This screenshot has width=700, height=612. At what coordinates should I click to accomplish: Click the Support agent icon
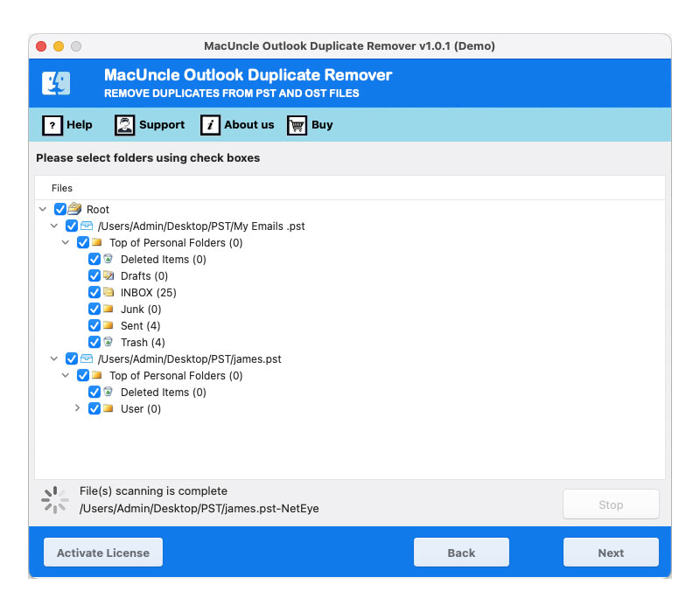pyautogui.click(x=124, y=125)
